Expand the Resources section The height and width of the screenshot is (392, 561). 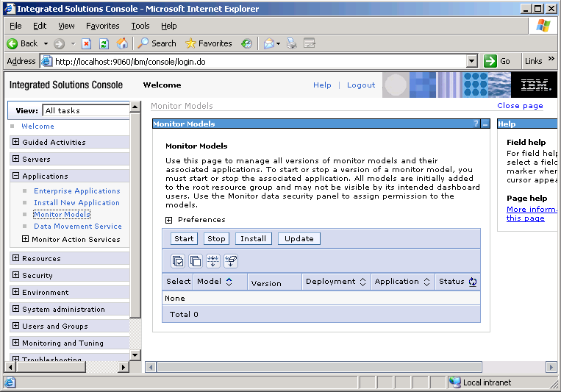(x=15, y=258)
